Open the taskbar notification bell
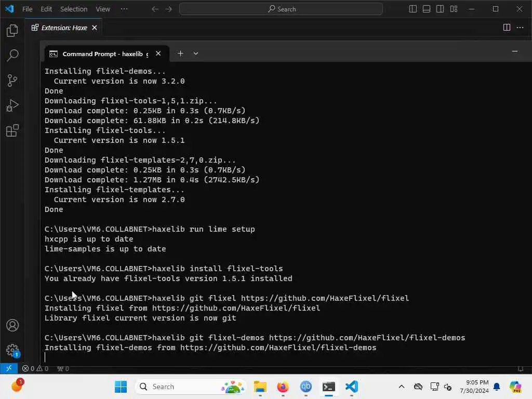 tap(497, 387)
